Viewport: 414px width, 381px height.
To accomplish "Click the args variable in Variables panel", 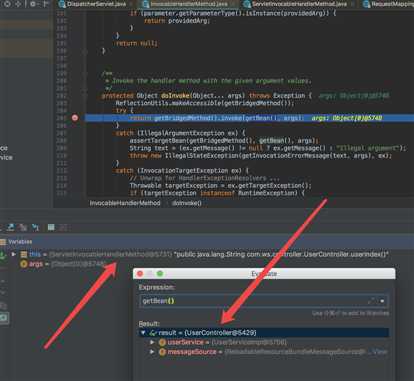I will (36, 264).
